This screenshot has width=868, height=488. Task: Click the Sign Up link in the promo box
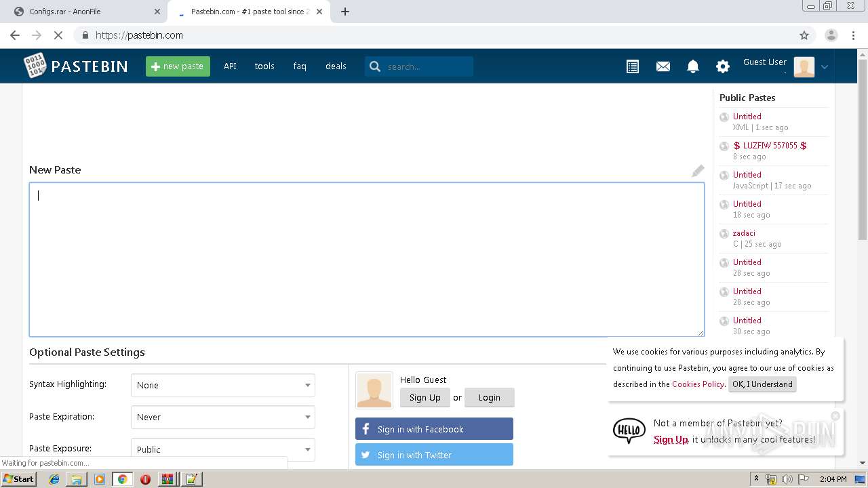(x=671, y=439)
